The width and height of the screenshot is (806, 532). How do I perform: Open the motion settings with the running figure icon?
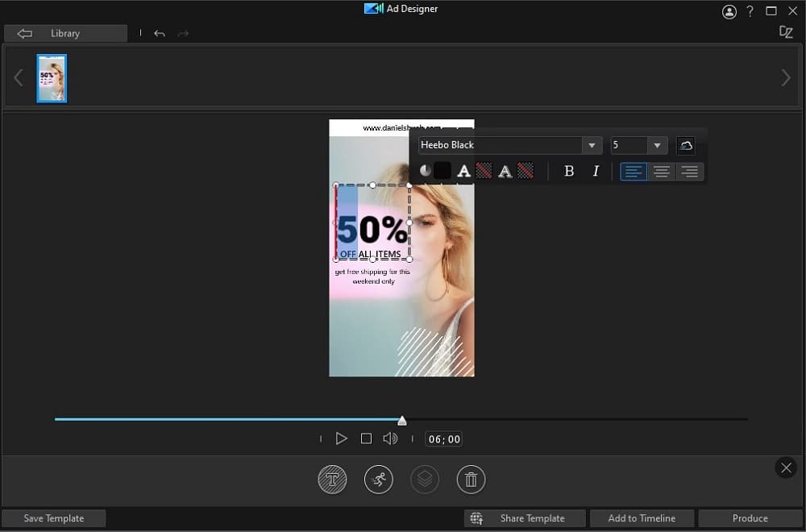pyautogui.click(x=378, y=479)
